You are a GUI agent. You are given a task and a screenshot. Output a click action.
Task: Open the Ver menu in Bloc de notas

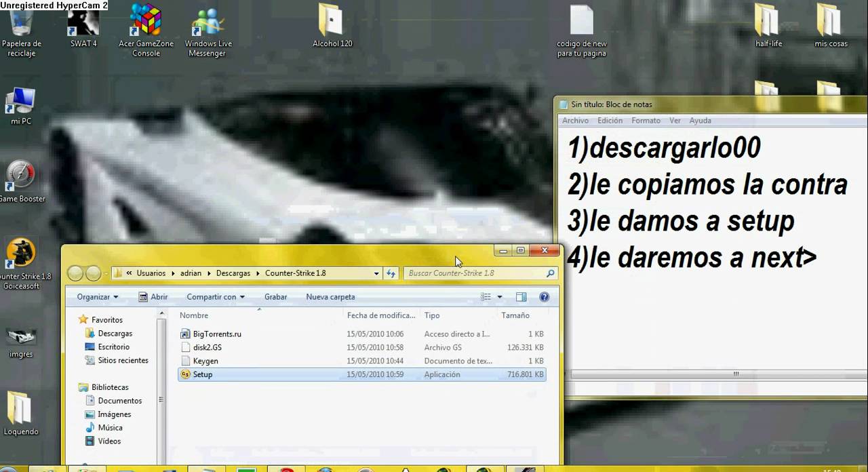pyautogui.click(x=675, y=121)
